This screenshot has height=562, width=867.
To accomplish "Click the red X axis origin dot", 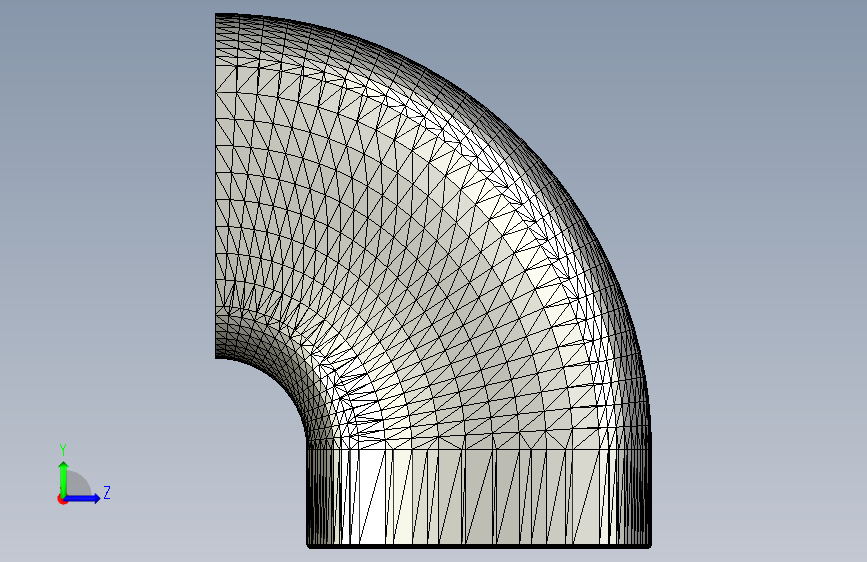I will (62, 500).
